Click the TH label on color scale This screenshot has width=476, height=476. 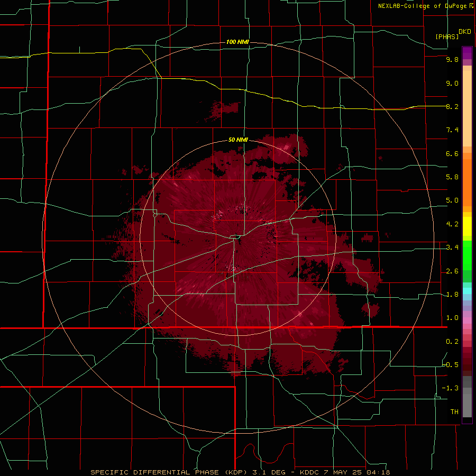click(x=454, y=411)
